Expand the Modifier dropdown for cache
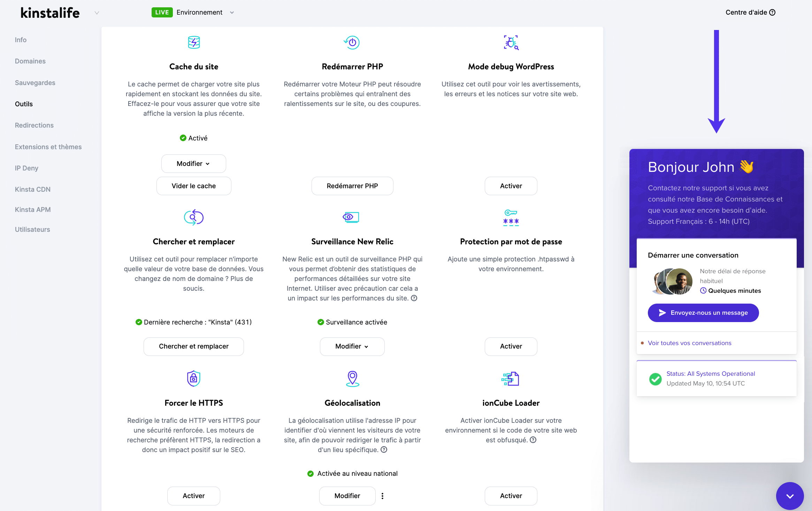This screenshot has height=511, width=812. (x=193, y=163)
